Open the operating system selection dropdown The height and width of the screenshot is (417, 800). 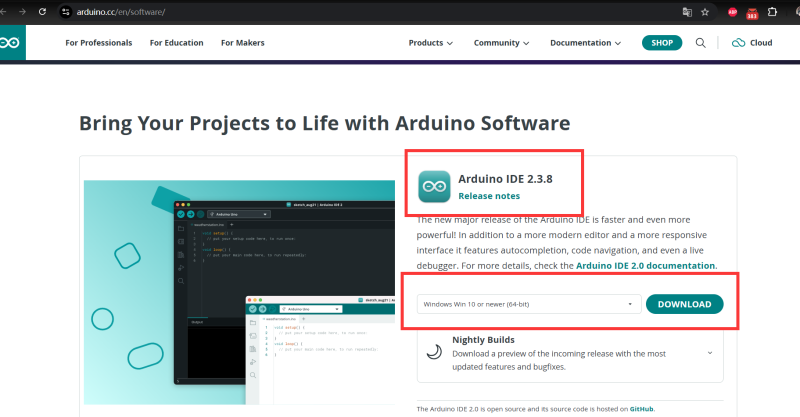(x=529, y=304)
